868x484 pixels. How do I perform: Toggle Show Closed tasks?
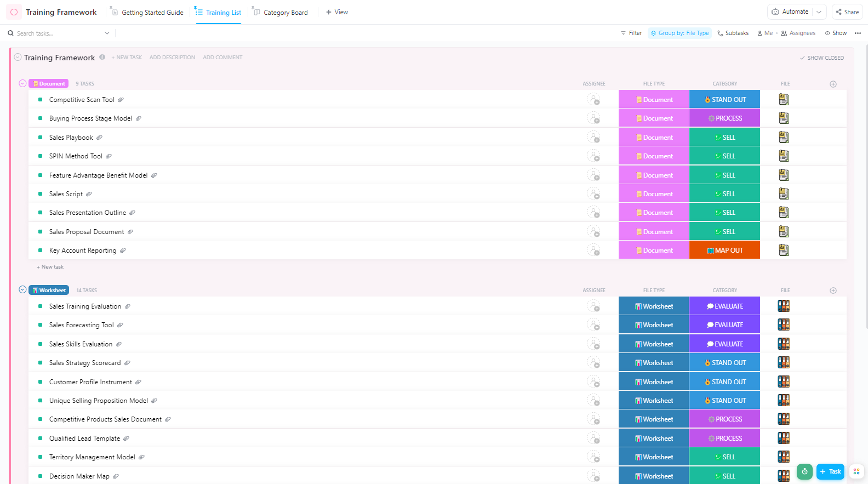click(821, 58)
